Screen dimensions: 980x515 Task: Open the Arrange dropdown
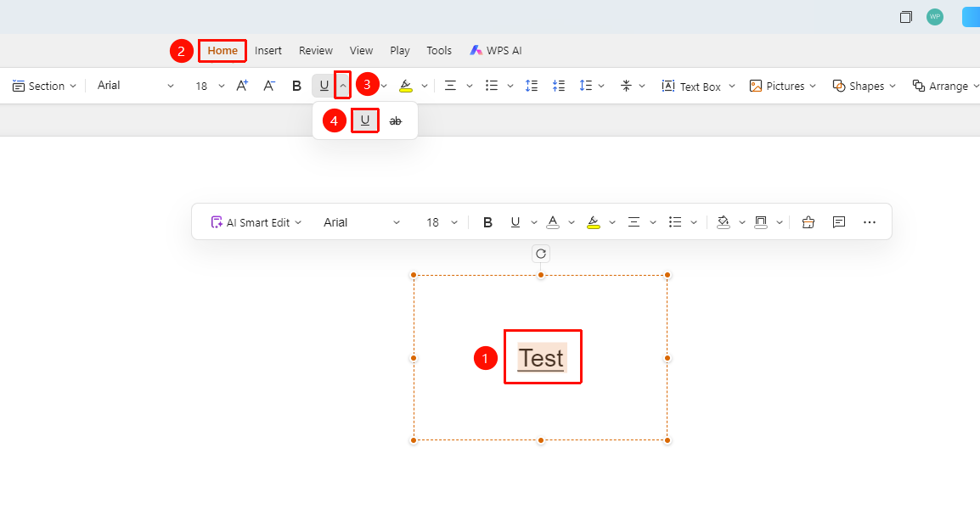(x=945, y=86)
